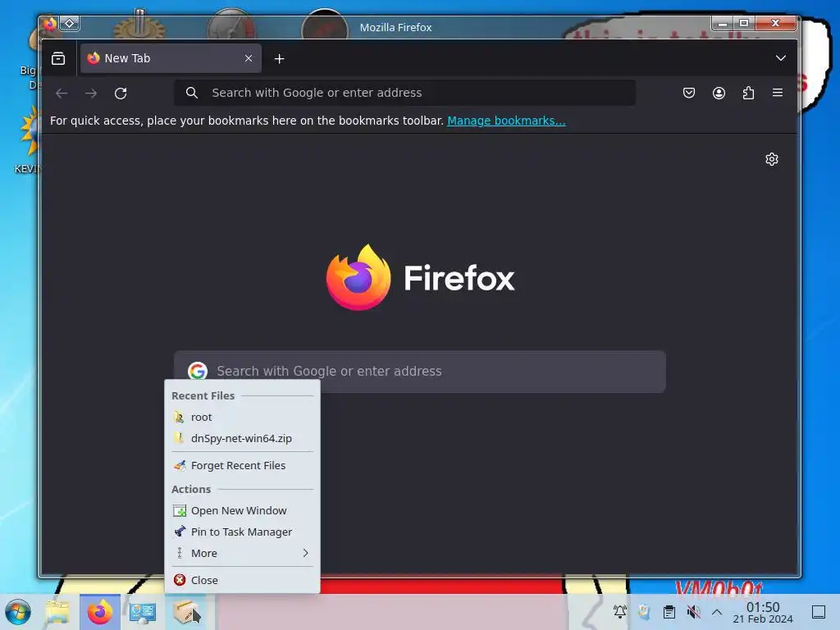Go forward one page
Image resolution: width=840 pixels, height=630 pixels.
[x=91, y=94]
